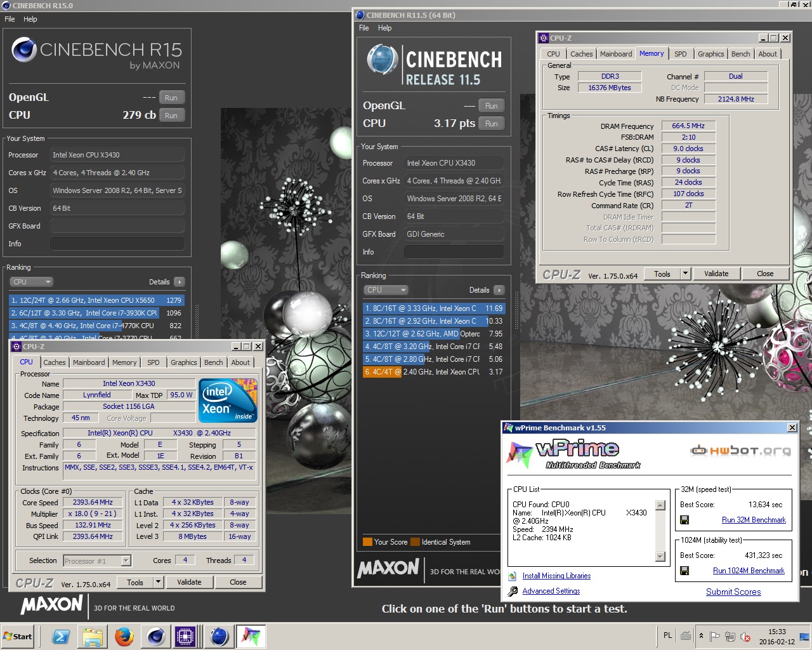Image resolution: width=812 pixels, height=650 pixels.
Task: Click the Intel Xeon inside logo in CPU-Z
Action: click(228, 401)
